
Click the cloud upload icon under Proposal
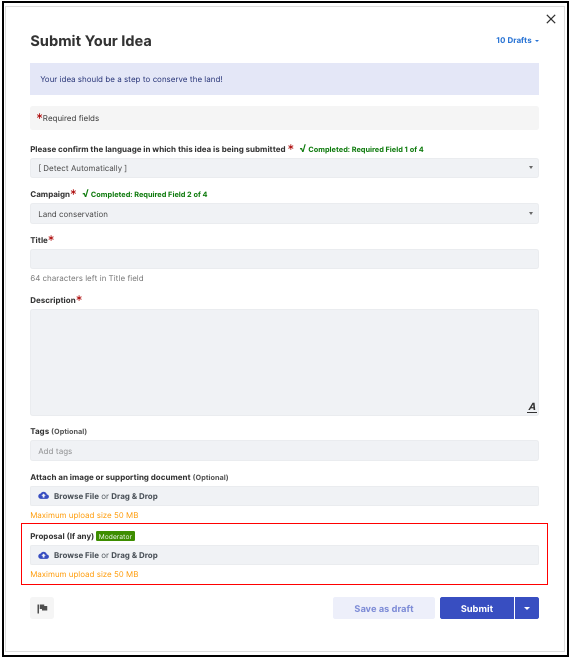click(x=43, y=555)
